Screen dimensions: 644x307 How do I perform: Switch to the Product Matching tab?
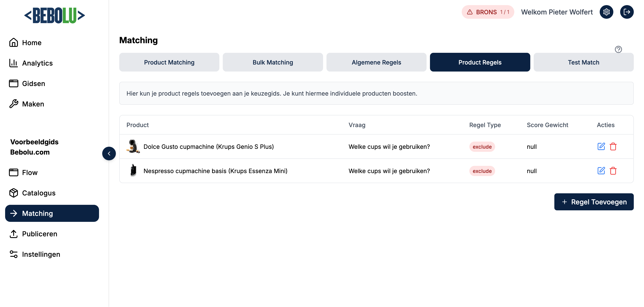tap(169, 62)
